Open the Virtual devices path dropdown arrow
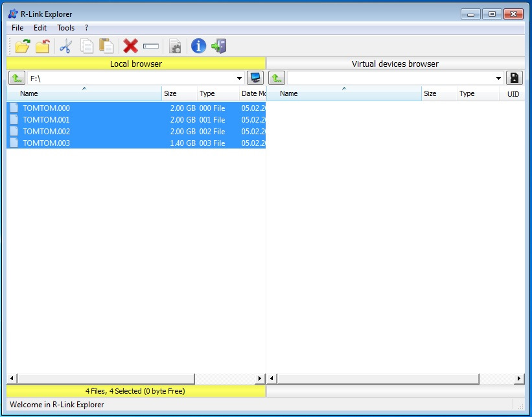Screen dimensions: 532x417 point(498,78)
